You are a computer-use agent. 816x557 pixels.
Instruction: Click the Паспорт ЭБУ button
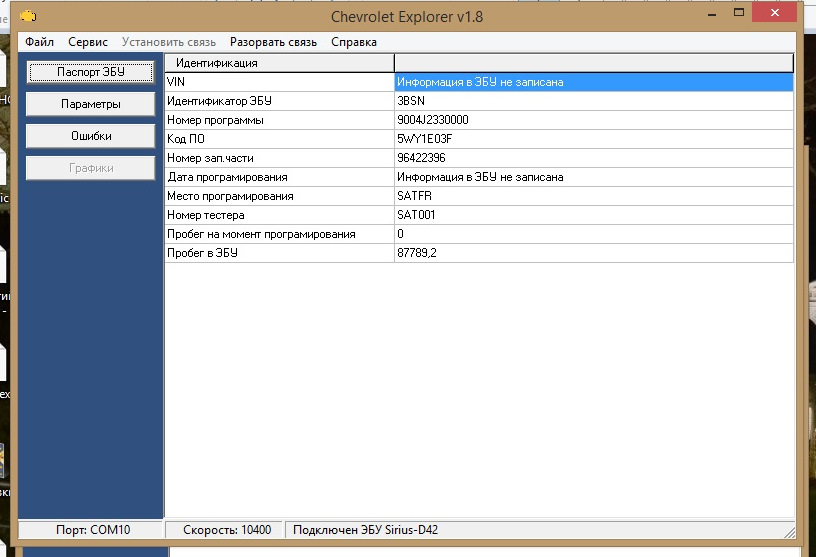91,72
